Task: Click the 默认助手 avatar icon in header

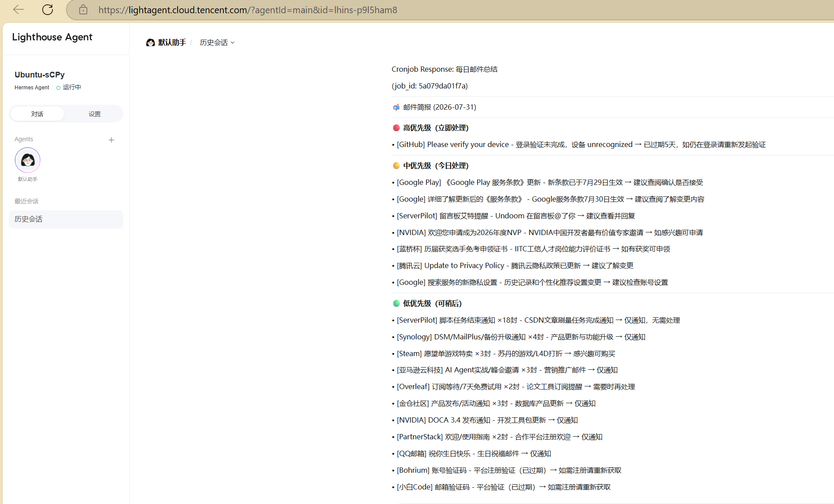Action: 151,43
